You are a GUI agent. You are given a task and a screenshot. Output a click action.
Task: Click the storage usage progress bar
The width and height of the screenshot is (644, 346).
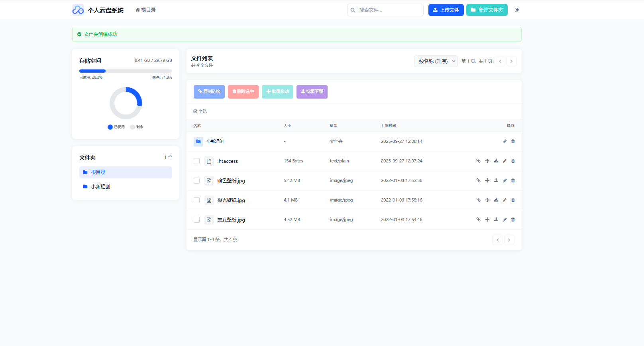coord(126,71)
